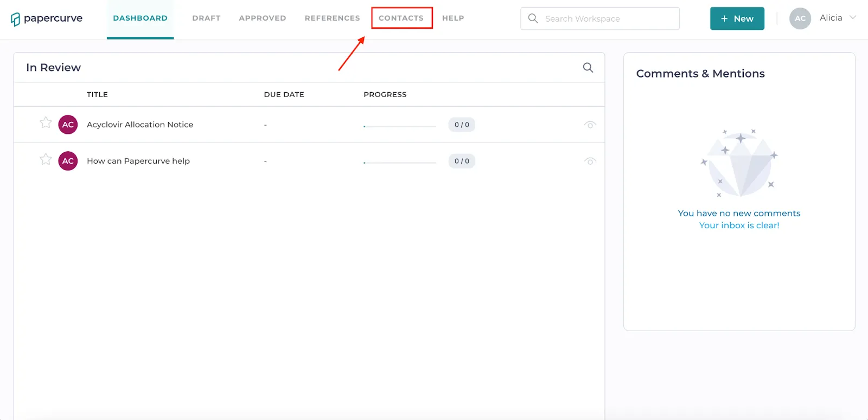
Task: Open the References tab
Action: [x=333, y=18]
